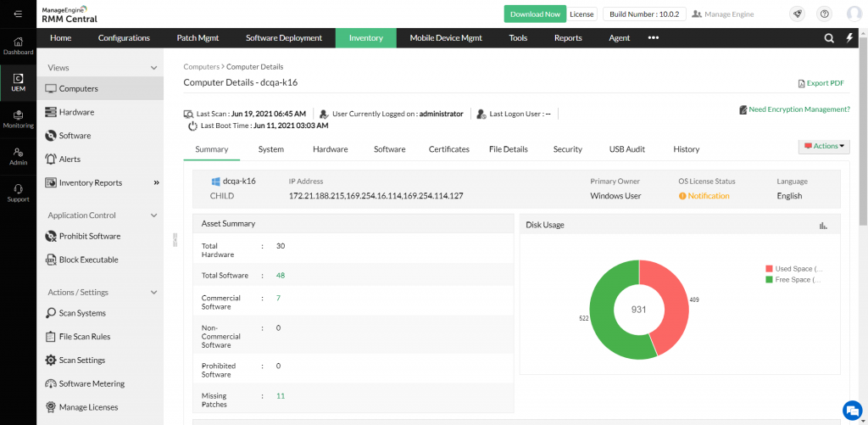The image size is (868, 425).
Task: Open the search magnifier in navigation bar
Action: coord(829,38)
